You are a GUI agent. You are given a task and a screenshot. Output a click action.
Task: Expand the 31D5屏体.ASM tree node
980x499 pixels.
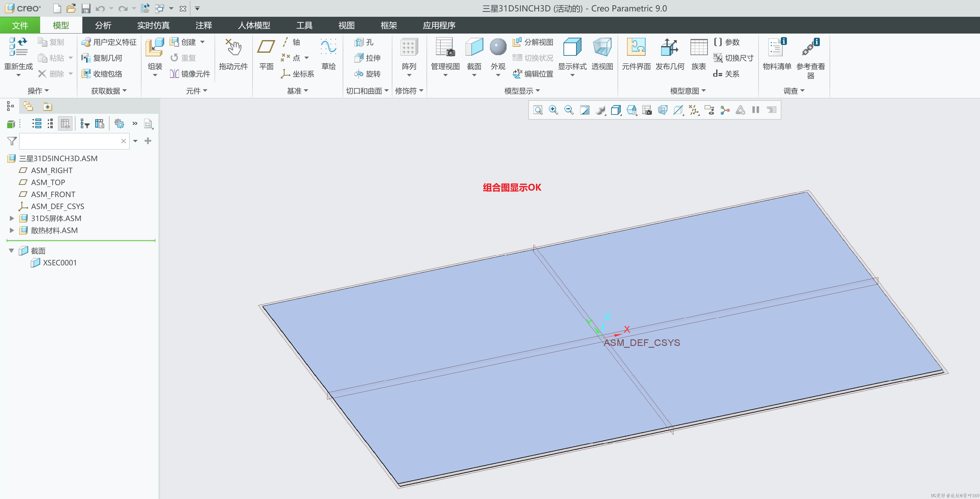[12, 218]
